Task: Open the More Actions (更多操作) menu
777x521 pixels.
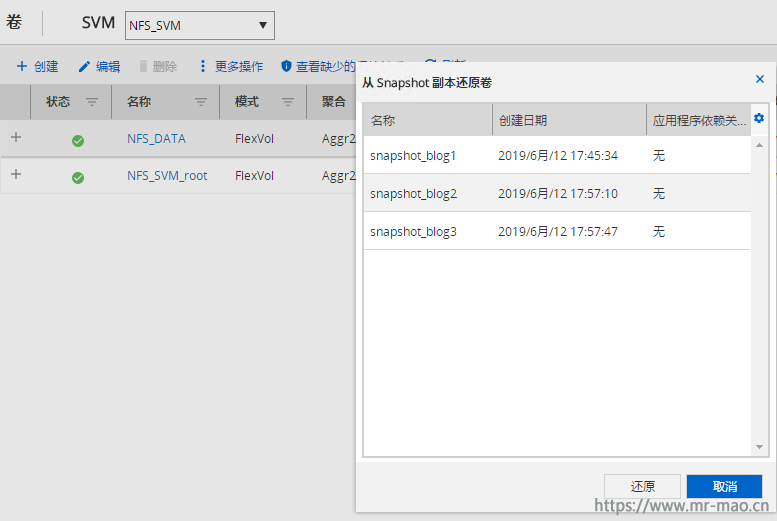Action: tap(231, 66)
